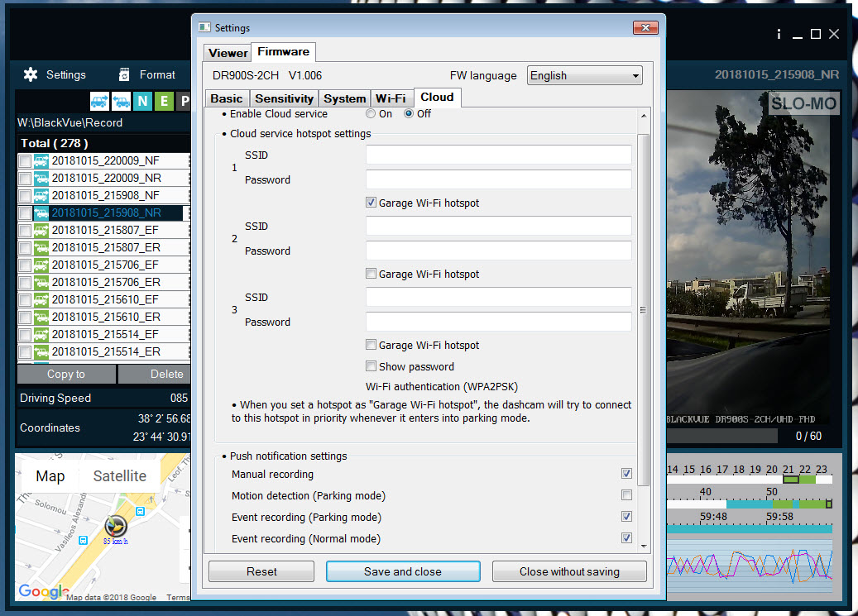
Task: Click the camera icon for 20181015_215908_NR
Action: click(41, 212)
